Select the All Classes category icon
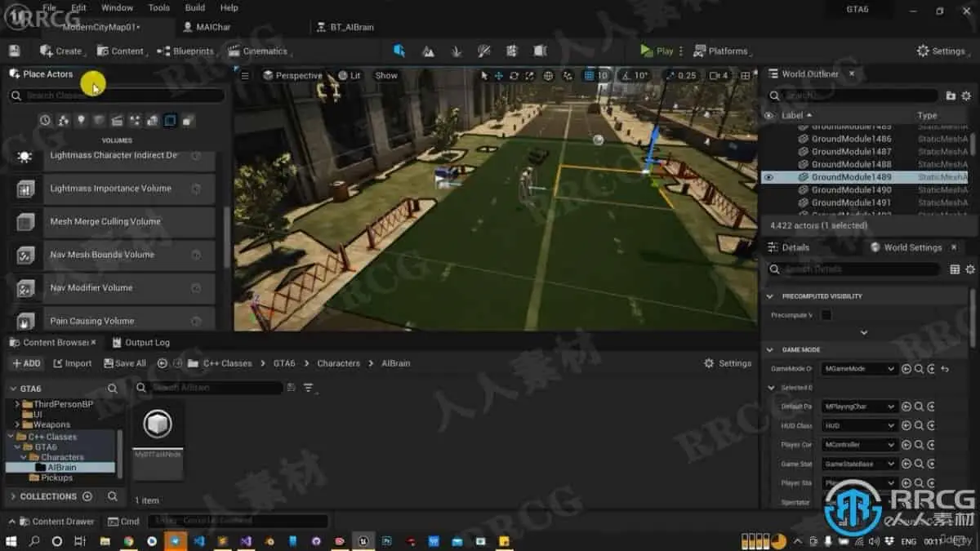980x551 pixels. [x=188, y=121]
